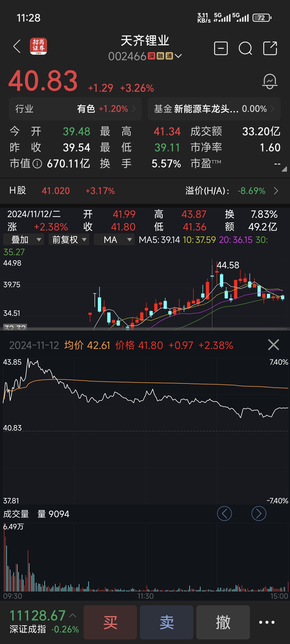Tap the 溢价(H/A) label
Screen dimensions: 290x644
(207, 191)
